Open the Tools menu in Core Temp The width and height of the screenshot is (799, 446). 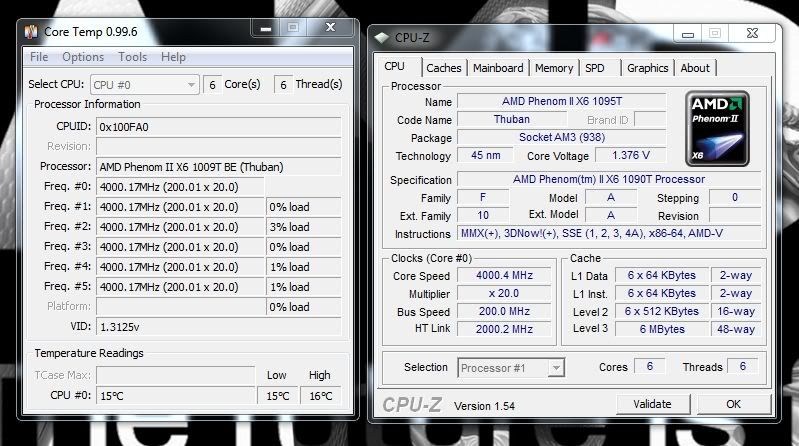click(x=132, y=57)
